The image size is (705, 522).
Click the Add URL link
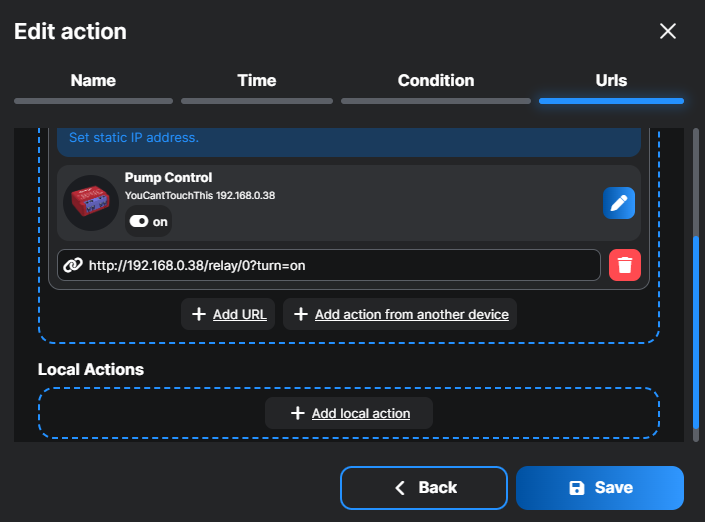tap(240, 314)
